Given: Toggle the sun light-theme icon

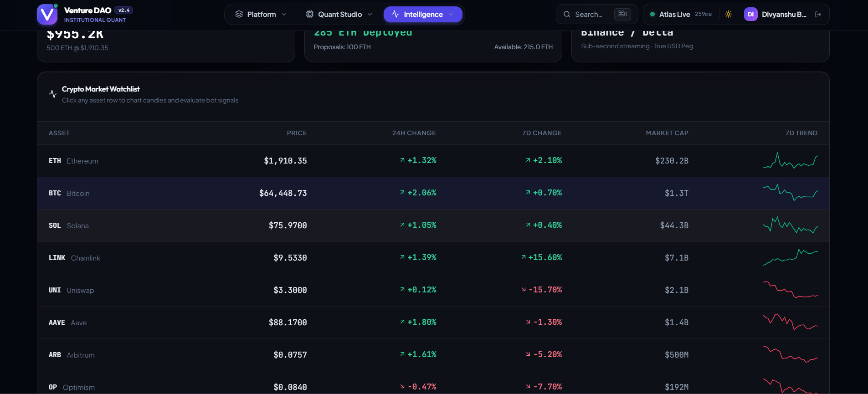Looking at the screenshot, I should click(729, 14).
